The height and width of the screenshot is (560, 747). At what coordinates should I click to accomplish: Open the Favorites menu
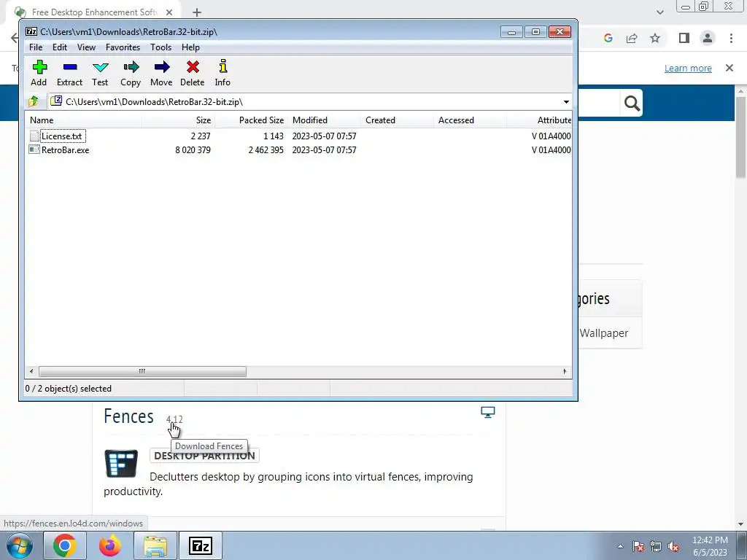click(x=123, y=47)
